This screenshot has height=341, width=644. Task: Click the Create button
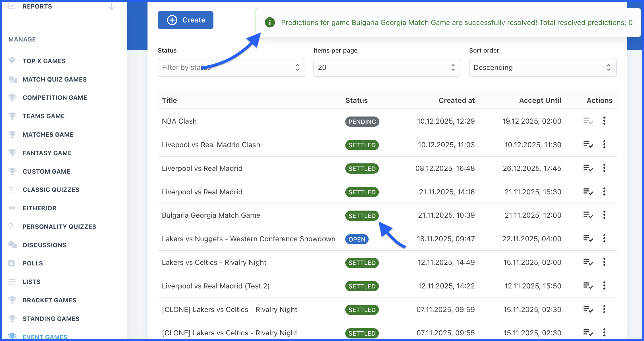[x=186, y=20]
